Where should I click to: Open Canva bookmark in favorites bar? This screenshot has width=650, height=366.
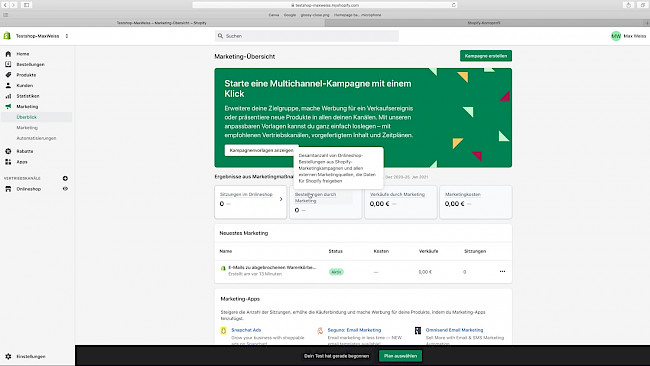point(274,15)
